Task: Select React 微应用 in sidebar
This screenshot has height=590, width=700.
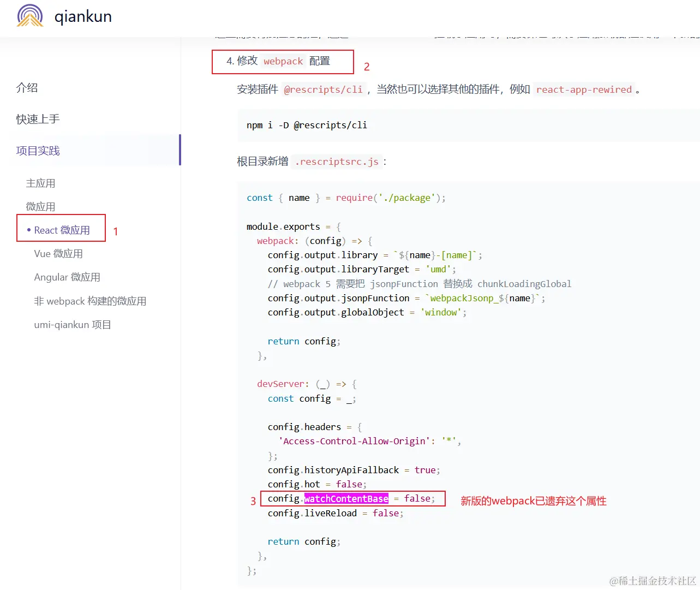Action: (x=62, y=230)
